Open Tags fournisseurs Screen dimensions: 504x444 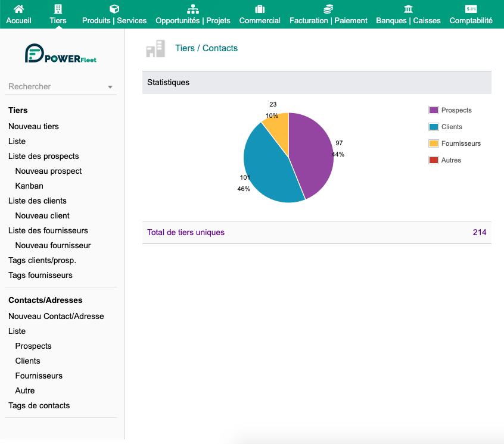tap(41, 275)
